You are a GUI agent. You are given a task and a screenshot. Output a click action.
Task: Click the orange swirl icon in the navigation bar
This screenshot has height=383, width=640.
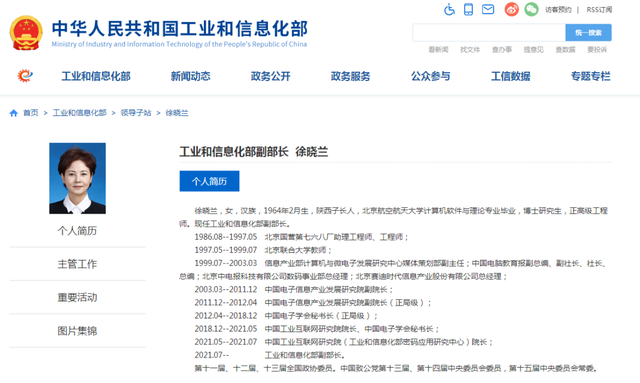(x=25, y=76)
